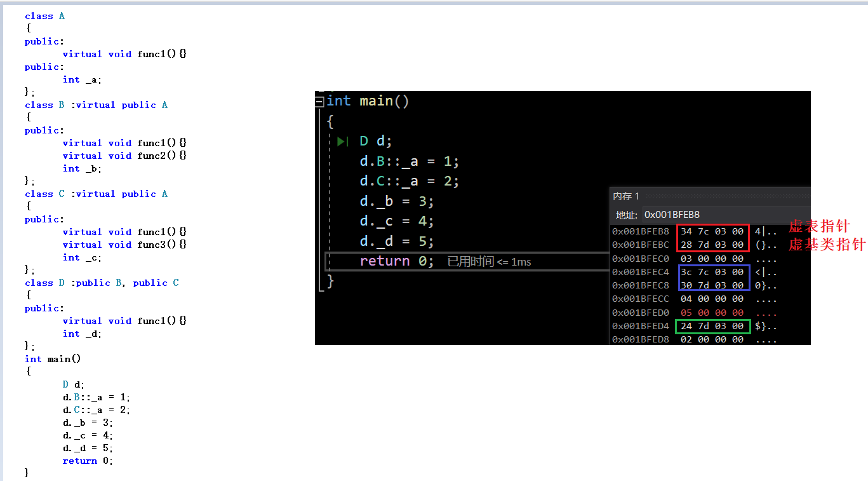The image size is (868, 481).
Task: Click the class A line in white listing
Action: click(x=44, y=16)
